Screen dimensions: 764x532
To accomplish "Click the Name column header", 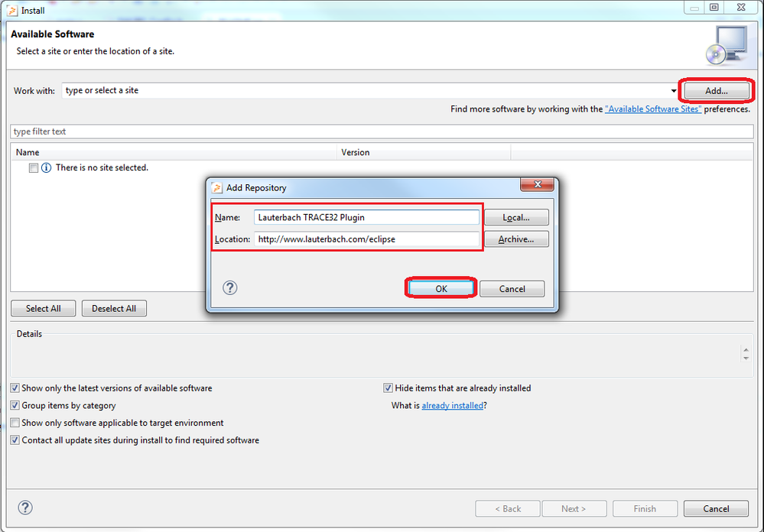I will (174, 152).
